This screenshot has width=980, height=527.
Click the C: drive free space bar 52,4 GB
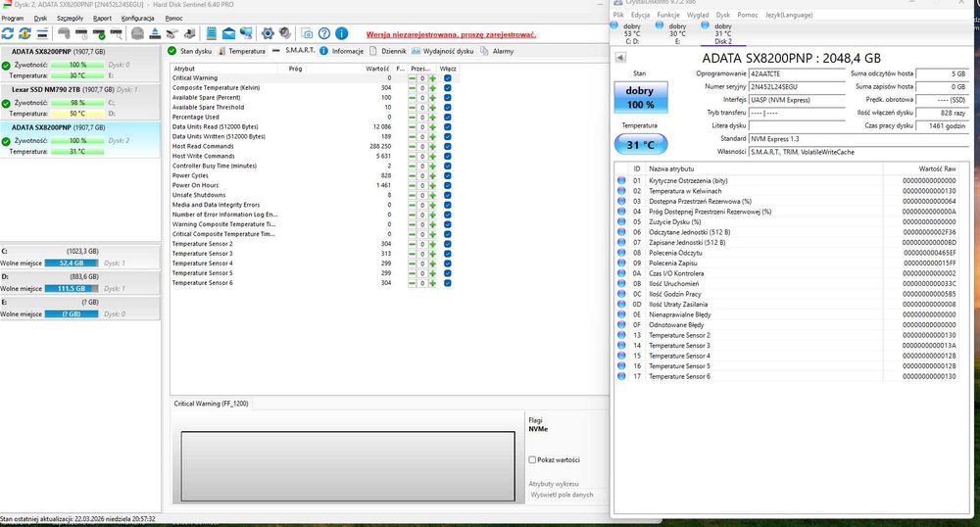click(x=72, y=263)
